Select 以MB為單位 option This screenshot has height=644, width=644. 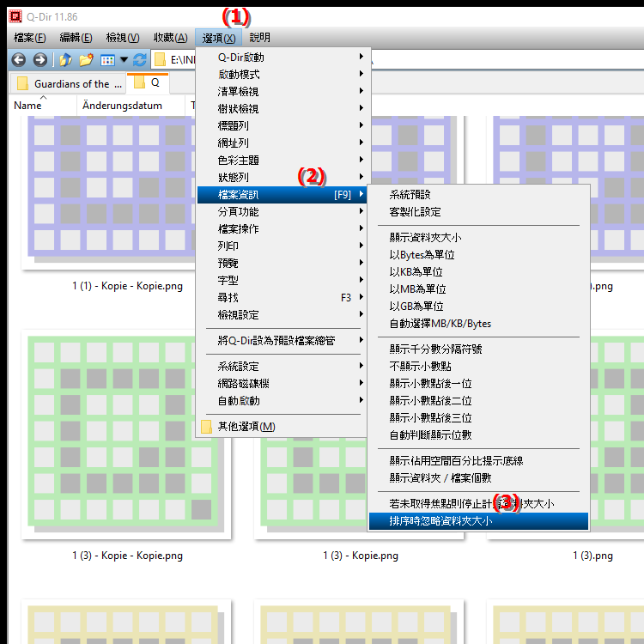tap(478, 289)
